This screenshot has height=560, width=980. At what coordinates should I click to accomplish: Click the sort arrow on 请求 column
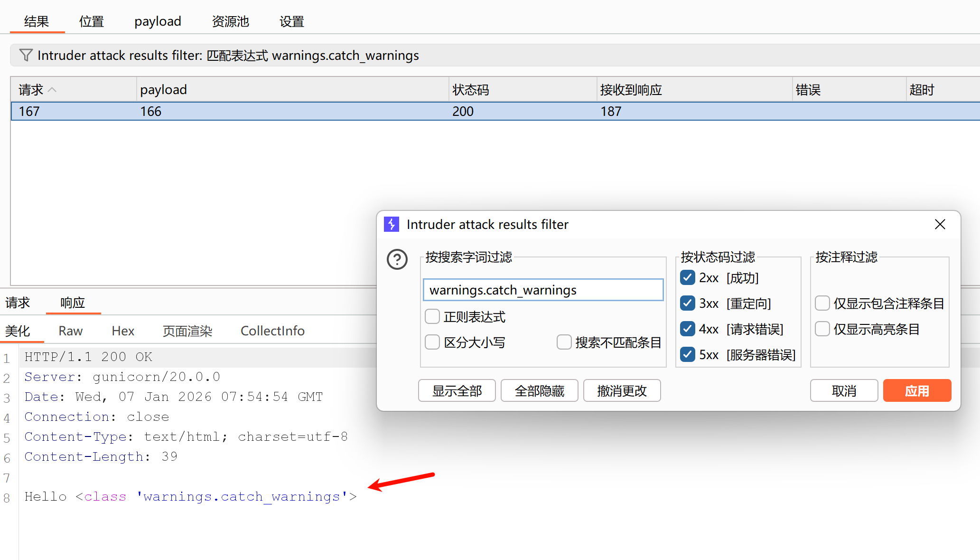click(x=53, y=90)
